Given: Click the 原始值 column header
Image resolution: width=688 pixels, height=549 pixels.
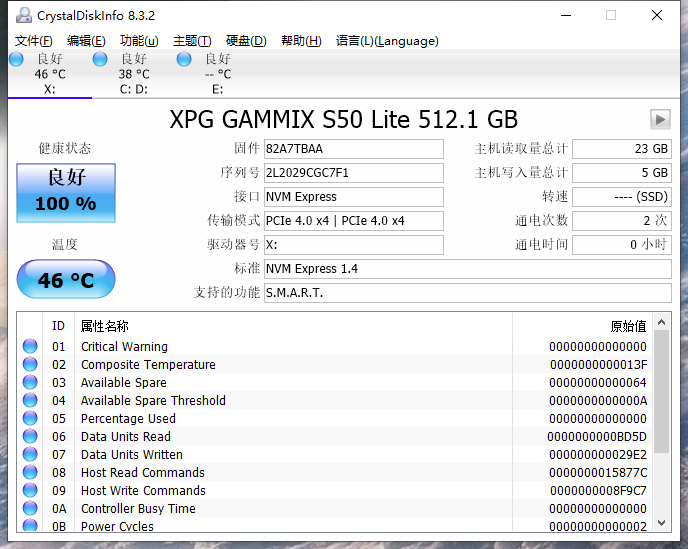Looking at the screenshot, I should 628,326.
